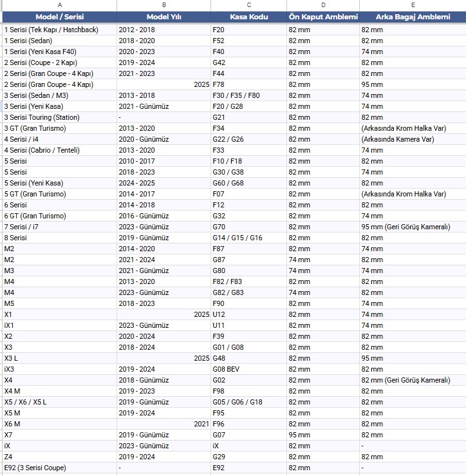Image resolution: width=466 pixels, height=476 pixels.
Task: Select column D header
Action: [x=323, y=5]
